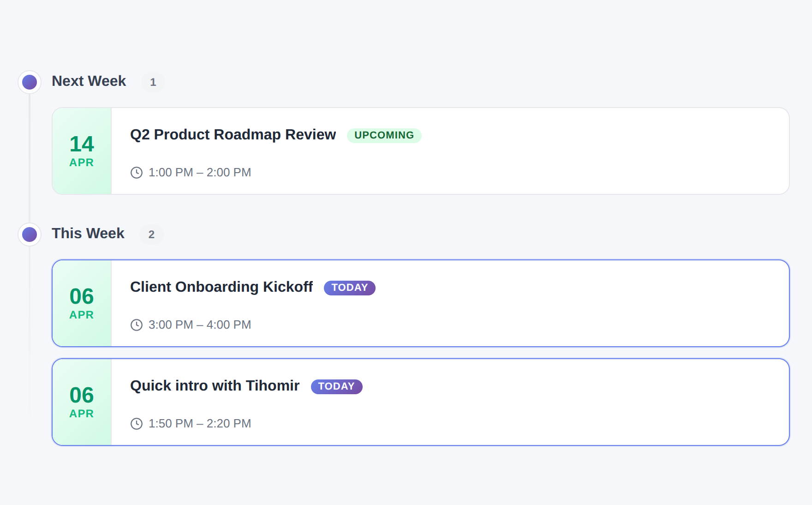Select the 1:50 PM – 2:20 PM time text
812x505 pixels.
pos(200,424)
